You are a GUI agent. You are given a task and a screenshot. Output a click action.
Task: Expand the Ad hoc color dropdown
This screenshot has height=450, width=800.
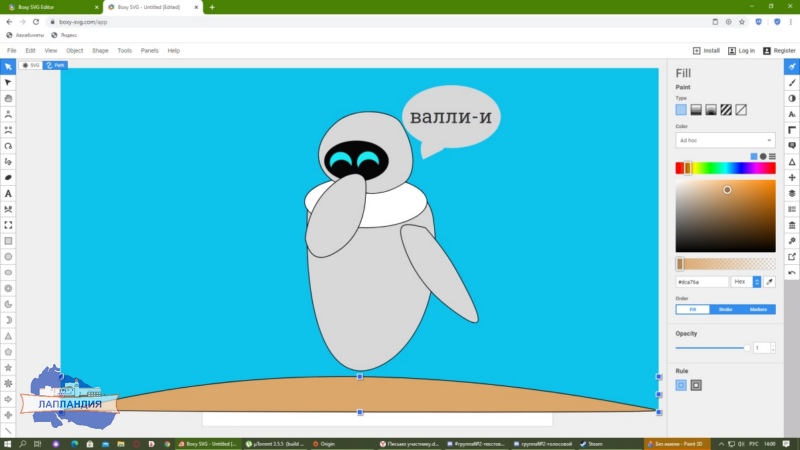coord(725,140)
